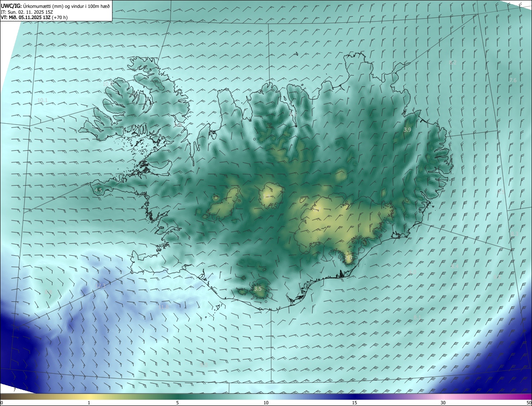Click the legend label 0
532x406 pixels.
[x=2, y=403]
